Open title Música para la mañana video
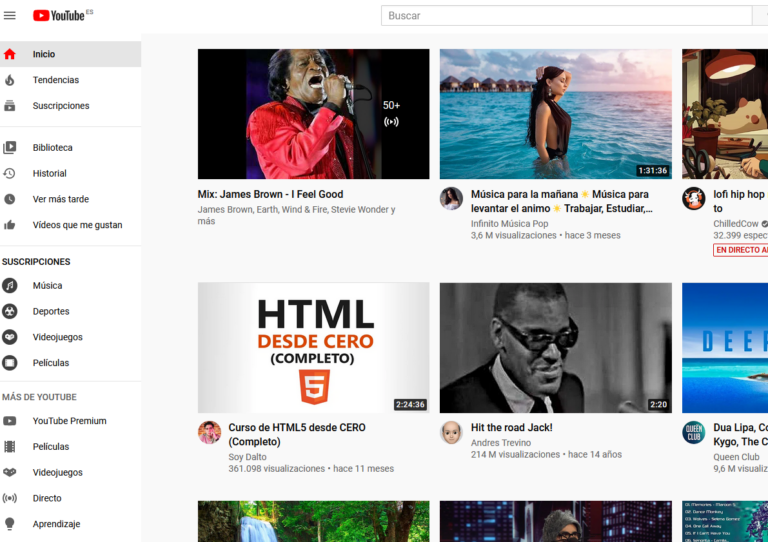768x542 pixels. pos(561,201)
